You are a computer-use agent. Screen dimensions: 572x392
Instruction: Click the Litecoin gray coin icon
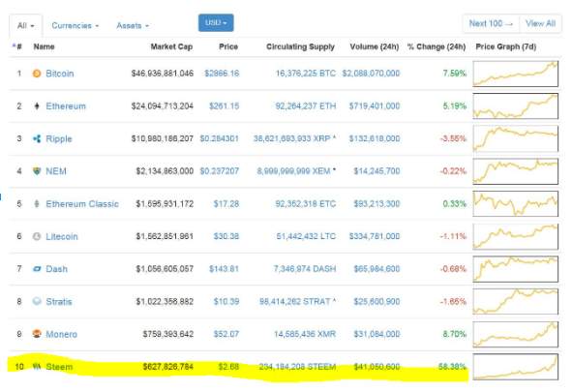pyautogui.click(x=37, y=236)
